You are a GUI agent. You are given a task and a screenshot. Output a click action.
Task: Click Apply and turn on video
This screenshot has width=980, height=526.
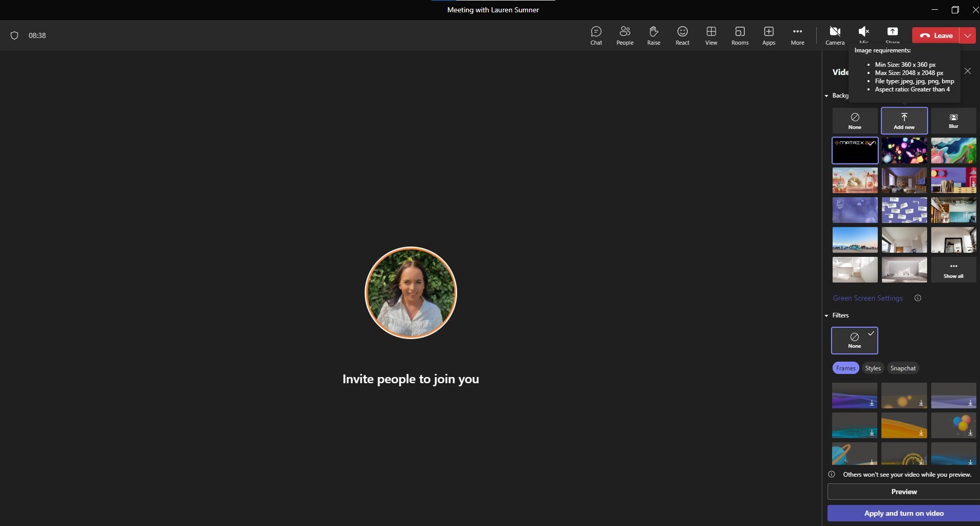coord(903,513)
